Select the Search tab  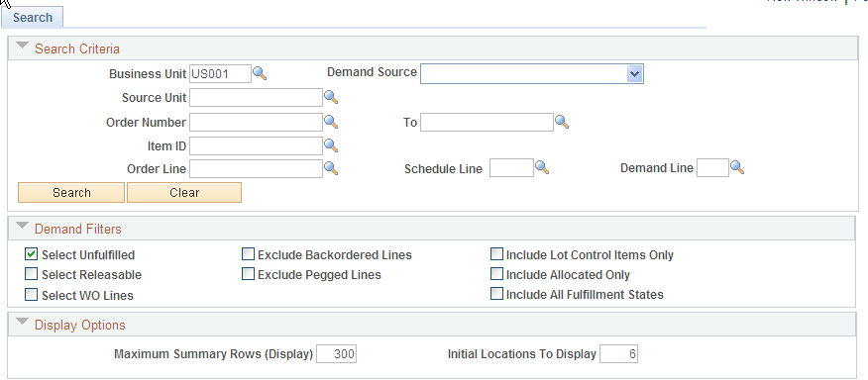(32, 17)
